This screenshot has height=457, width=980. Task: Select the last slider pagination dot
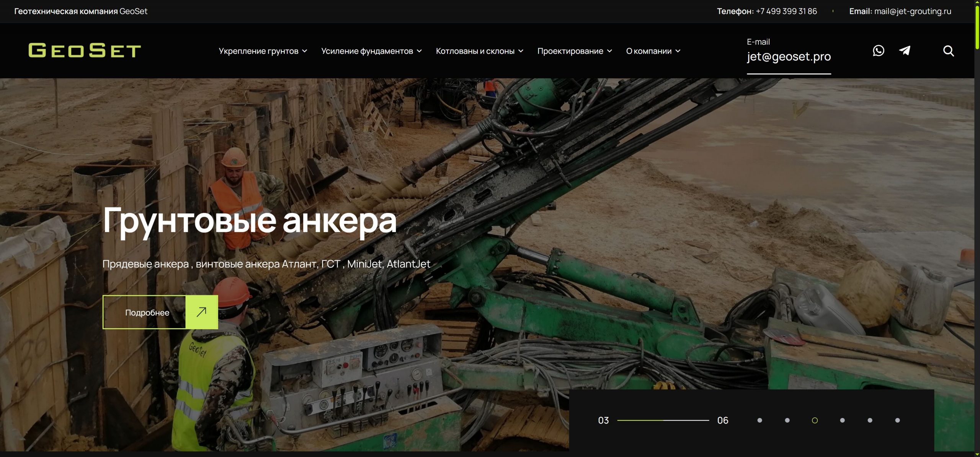coord(897,420)
